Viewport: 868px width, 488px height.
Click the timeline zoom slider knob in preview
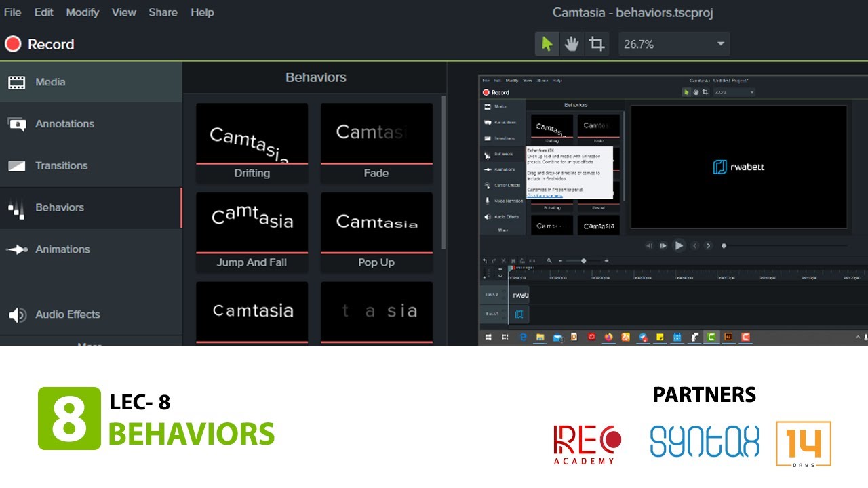click(583, 261)
